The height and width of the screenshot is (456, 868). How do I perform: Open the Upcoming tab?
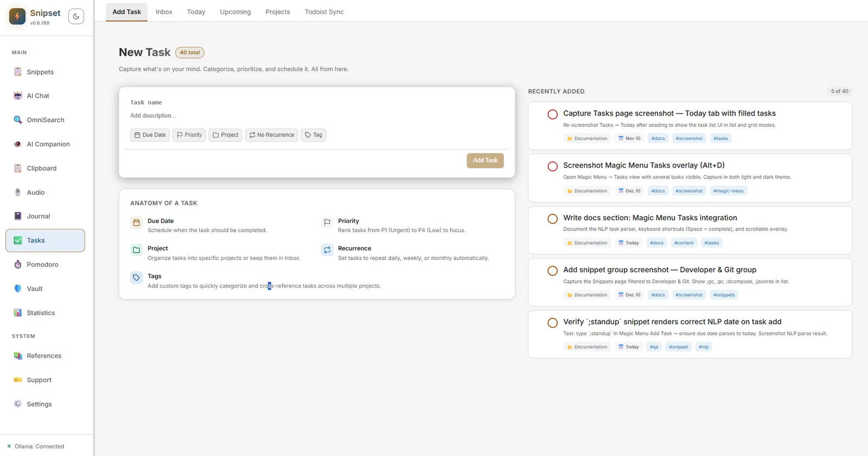click(x=235, y=12)
